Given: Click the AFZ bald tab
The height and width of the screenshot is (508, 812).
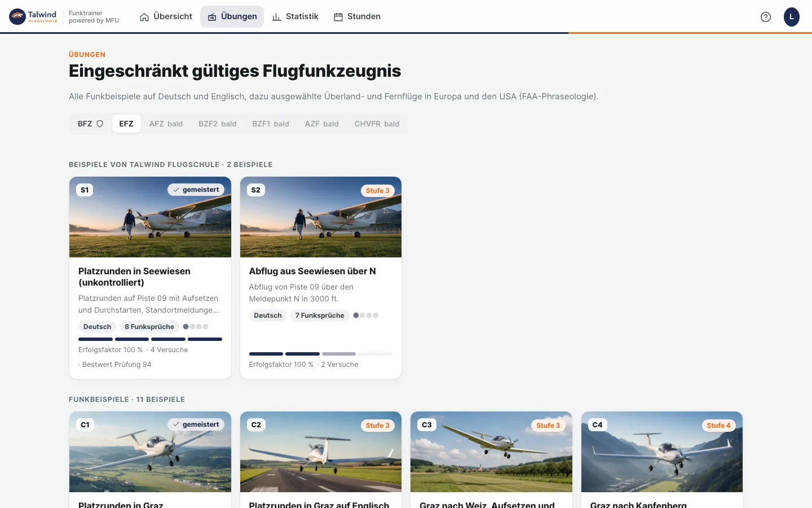Looking at the screenshot, I should click(166, 124).
